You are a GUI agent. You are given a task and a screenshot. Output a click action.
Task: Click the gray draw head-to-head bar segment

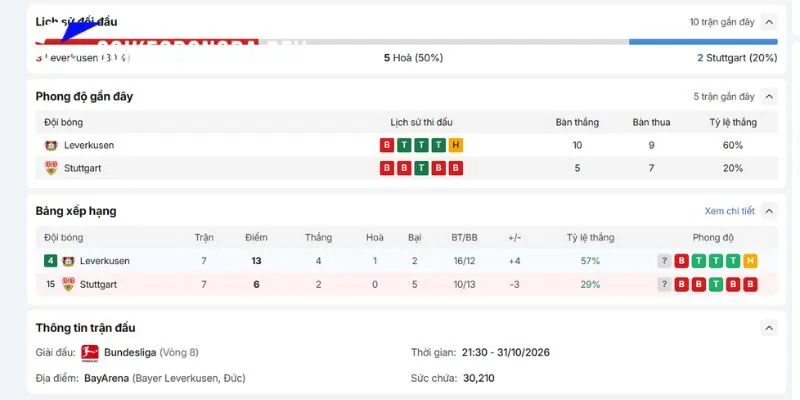[x=443, y=42]
